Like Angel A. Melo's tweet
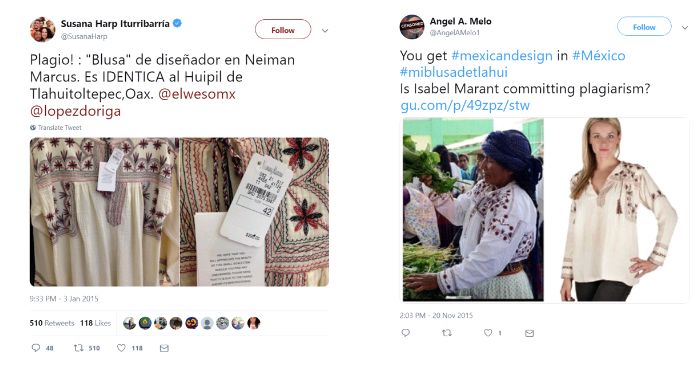The width and height of the screenshot is (700, 371). pyautogui.click(x=488, y=333)
